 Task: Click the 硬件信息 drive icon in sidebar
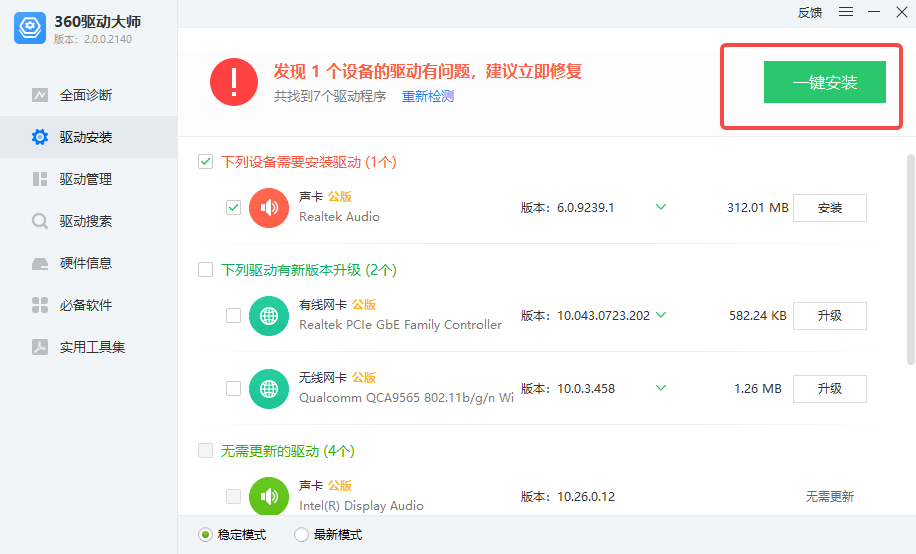[40, 264]
